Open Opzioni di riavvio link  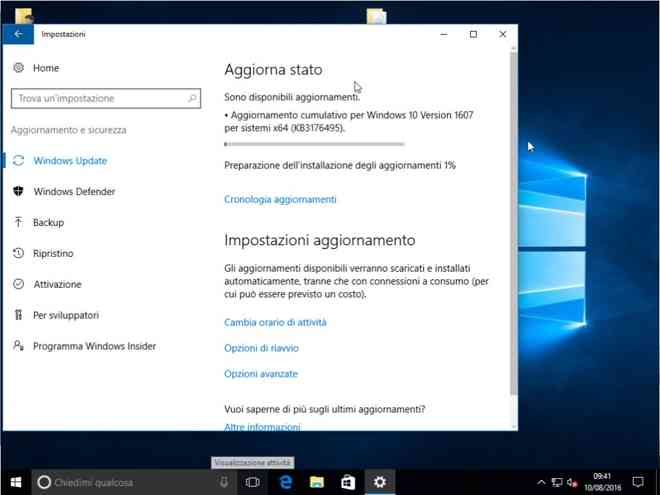pos(261,348)
